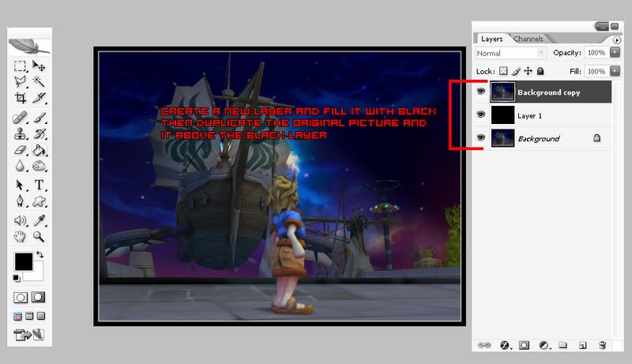
Task: Open the adjustment layer menu
Action: tap(544, 345)
